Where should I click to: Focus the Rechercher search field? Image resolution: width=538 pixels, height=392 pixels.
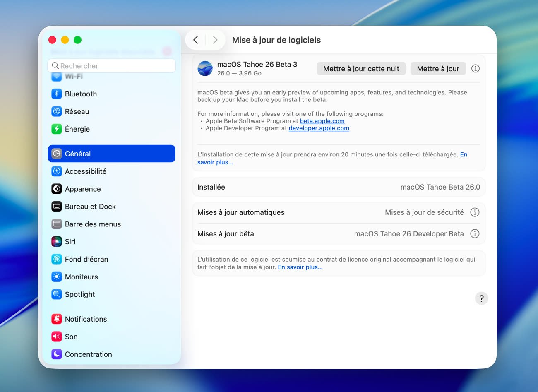[112, 66]
